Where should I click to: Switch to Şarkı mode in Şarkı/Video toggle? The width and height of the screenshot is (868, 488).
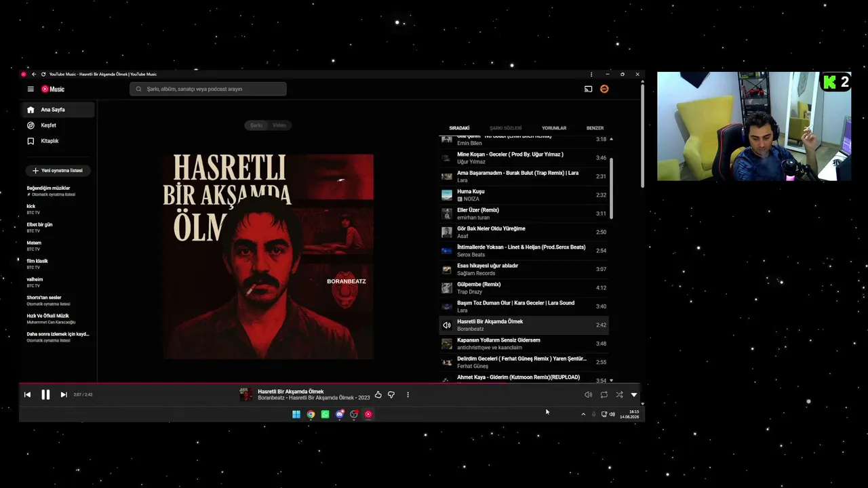[256, 125]
